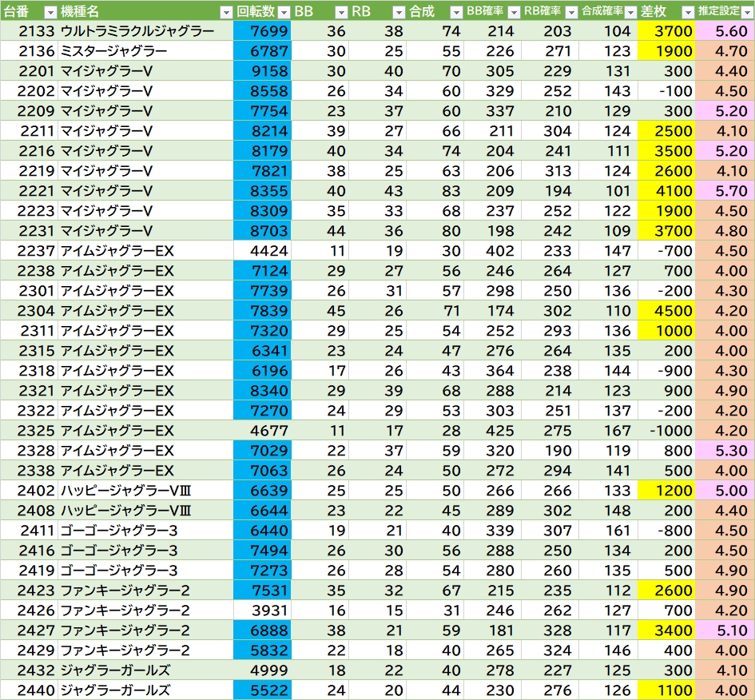Select 差枚 cell -700

(666, 251)
